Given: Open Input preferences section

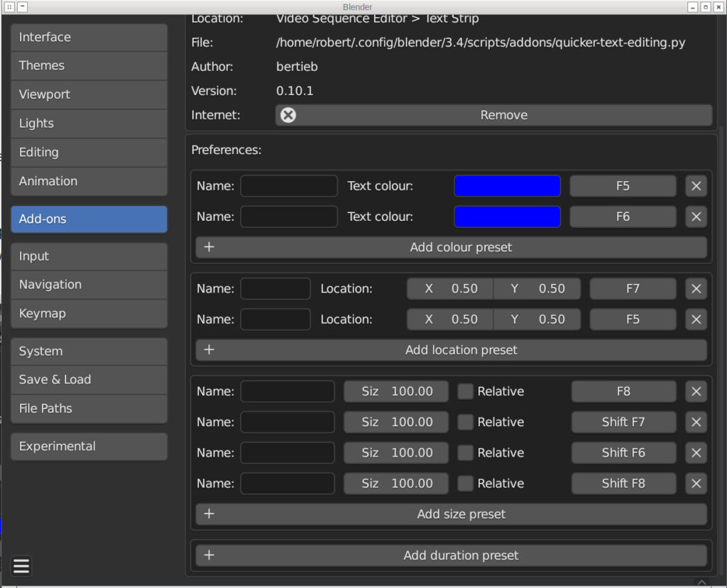Looking at the screenshot, I should pos(89,256).
